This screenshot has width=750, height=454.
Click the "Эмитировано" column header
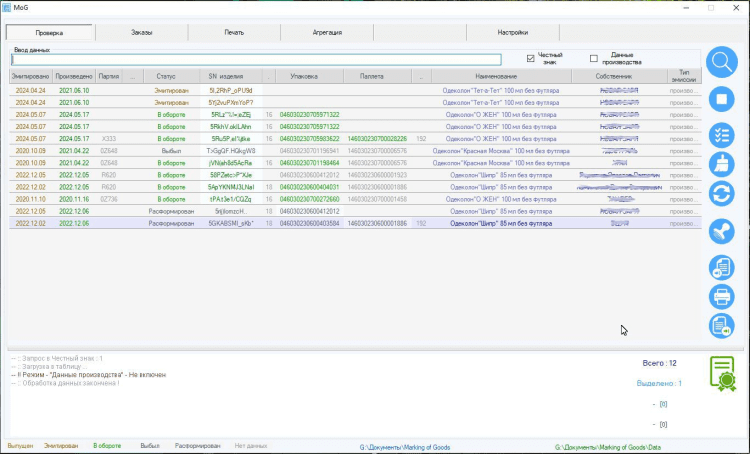[x=31, y=76]
